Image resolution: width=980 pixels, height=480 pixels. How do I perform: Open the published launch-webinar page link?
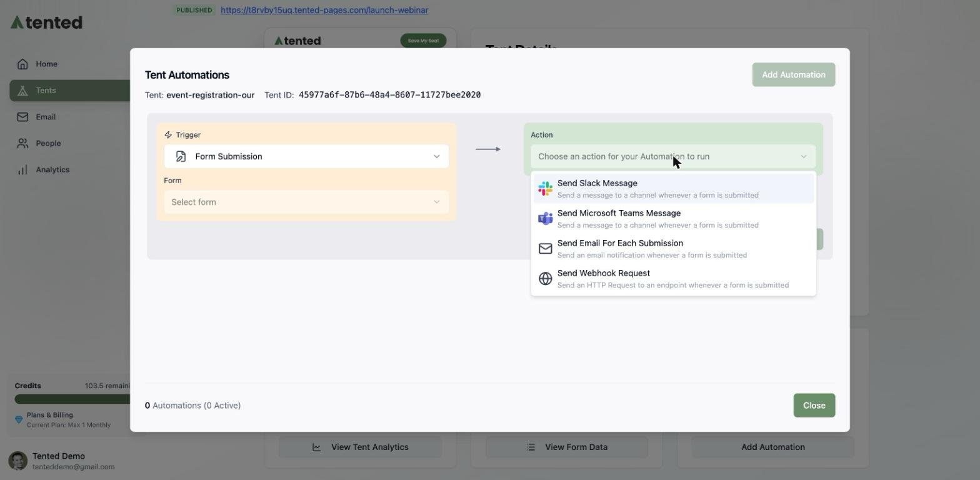click(x=324, y=10)
